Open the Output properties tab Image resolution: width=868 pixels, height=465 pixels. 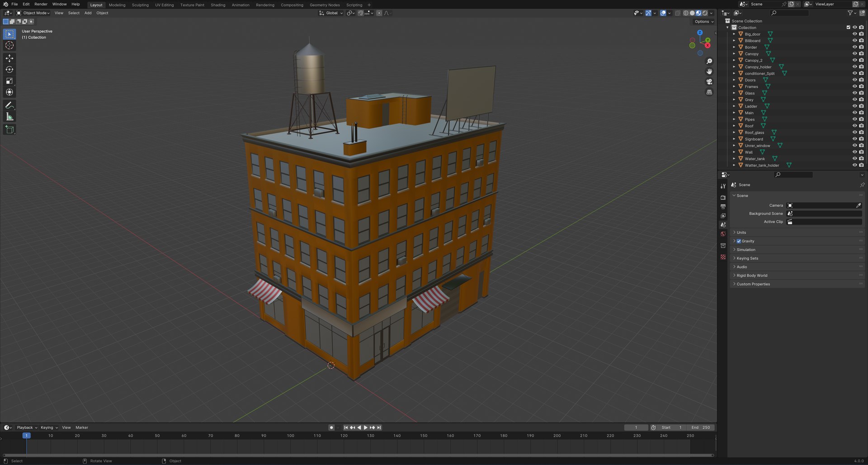pyautogui.click(x=723, y=206)
